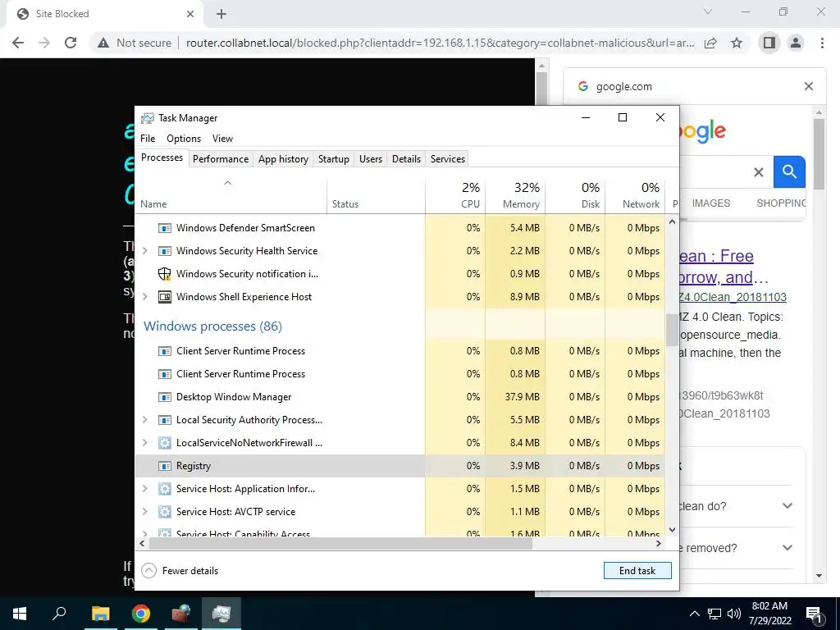Click LocalServiceNoNetworkFirewall gear icon
The image size is (840, 630).
coord(164,443)
